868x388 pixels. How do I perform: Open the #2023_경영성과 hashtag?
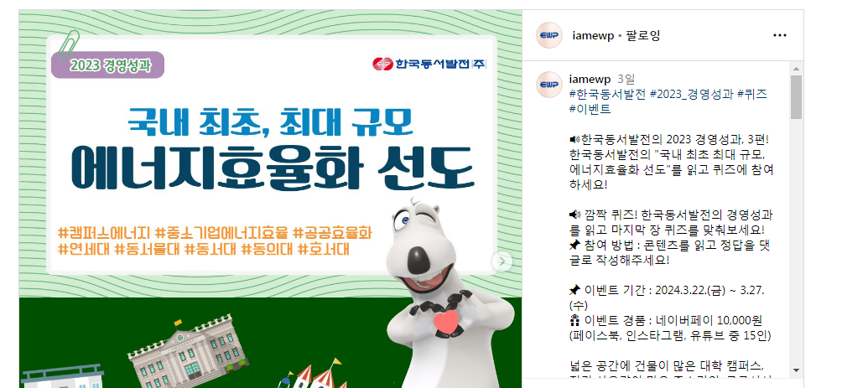click(691, 94)
